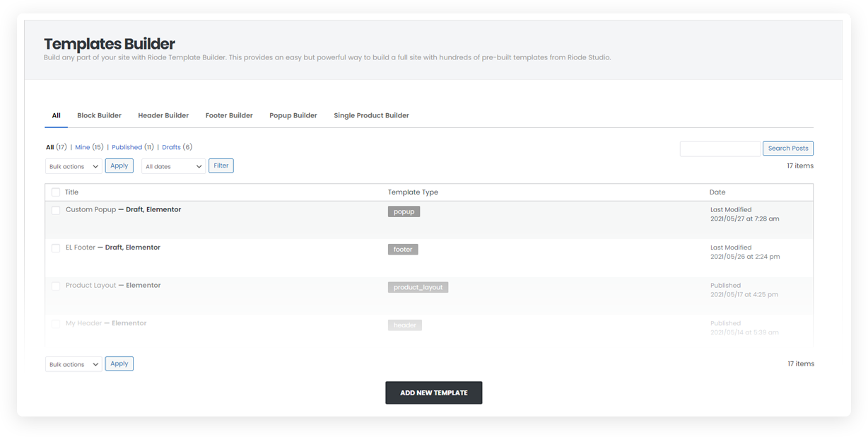Open the Block Builder tab
Screen dimensions: 868x437
click(99, 115)
